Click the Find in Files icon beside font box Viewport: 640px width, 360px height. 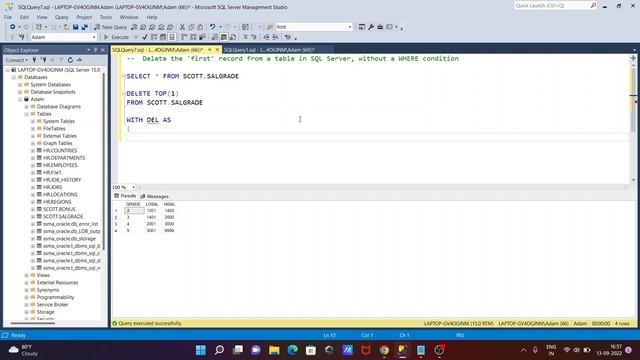point(270,27)
